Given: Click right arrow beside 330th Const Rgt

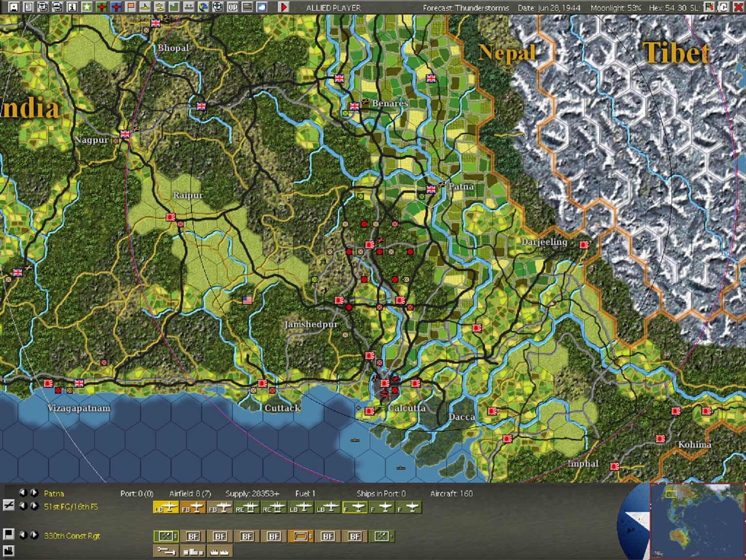Looking at the screenshot, I should point(34,535).
